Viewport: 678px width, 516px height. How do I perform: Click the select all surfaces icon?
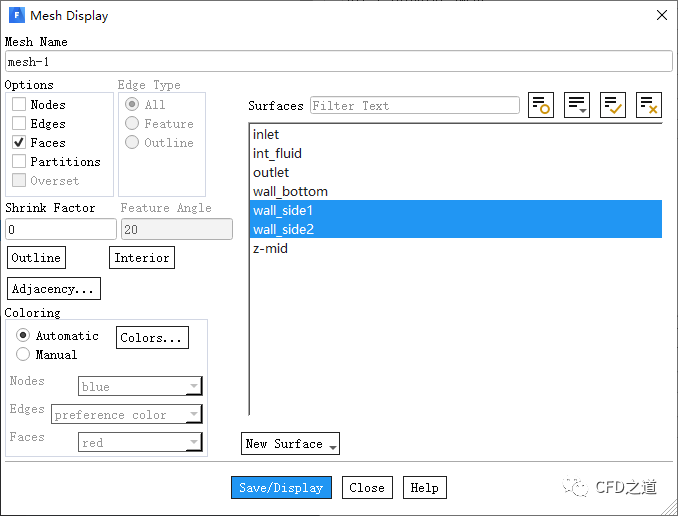pyautogui.click(x=613, y=105)
